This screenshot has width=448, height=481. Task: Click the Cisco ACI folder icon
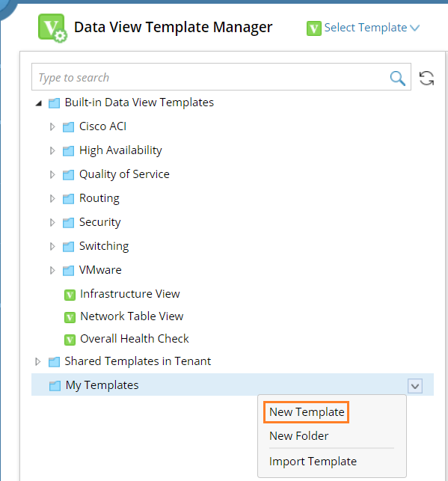click(68, 126)
